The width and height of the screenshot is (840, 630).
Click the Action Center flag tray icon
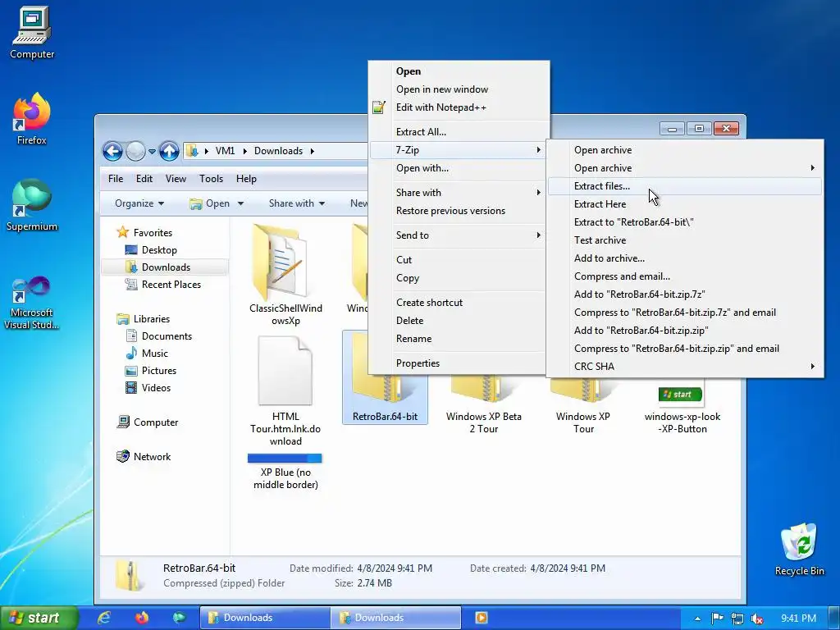tap(717, 619)
